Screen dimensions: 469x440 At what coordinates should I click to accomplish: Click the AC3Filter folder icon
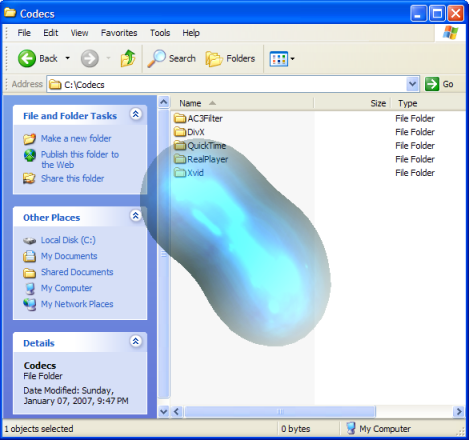pos(180,118)
